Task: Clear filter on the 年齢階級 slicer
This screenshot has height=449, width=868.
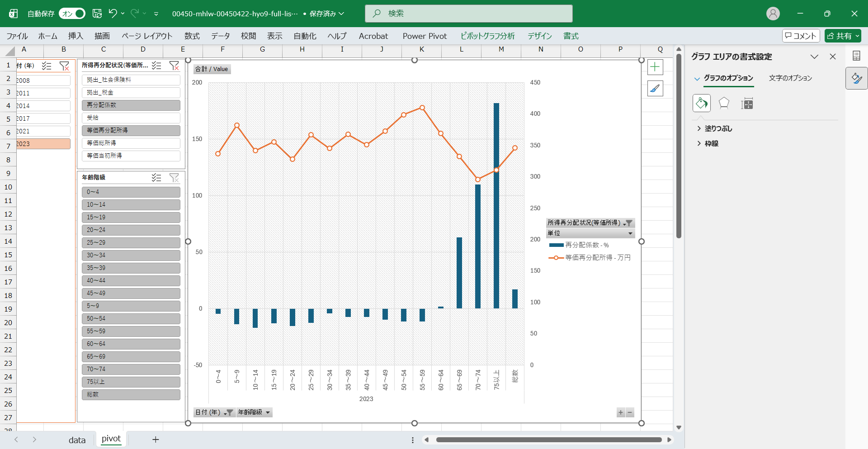Action: 174,178
